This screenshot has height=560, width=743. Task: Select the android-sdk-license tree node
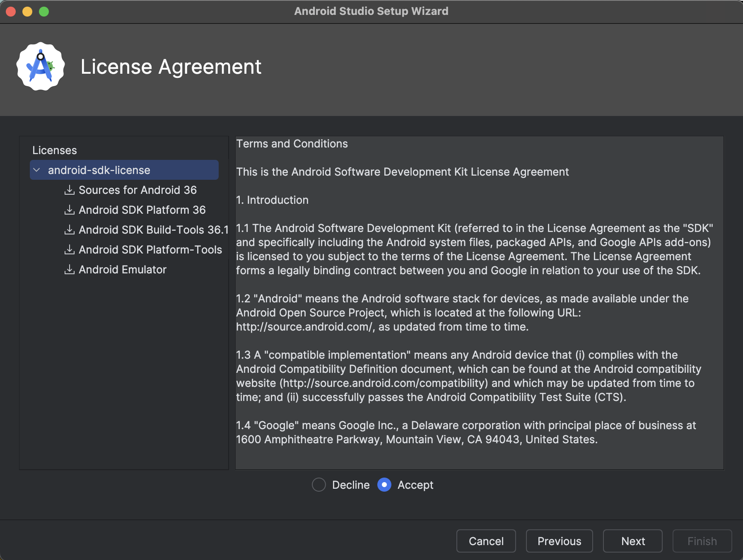coord(99,170)
